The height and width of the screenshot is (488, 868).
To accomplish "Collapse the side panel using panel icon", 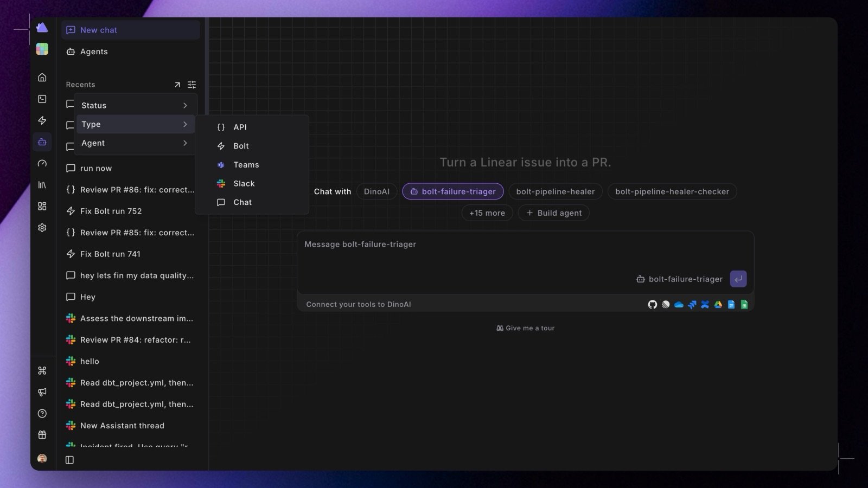I will click(x=69, y=460).
